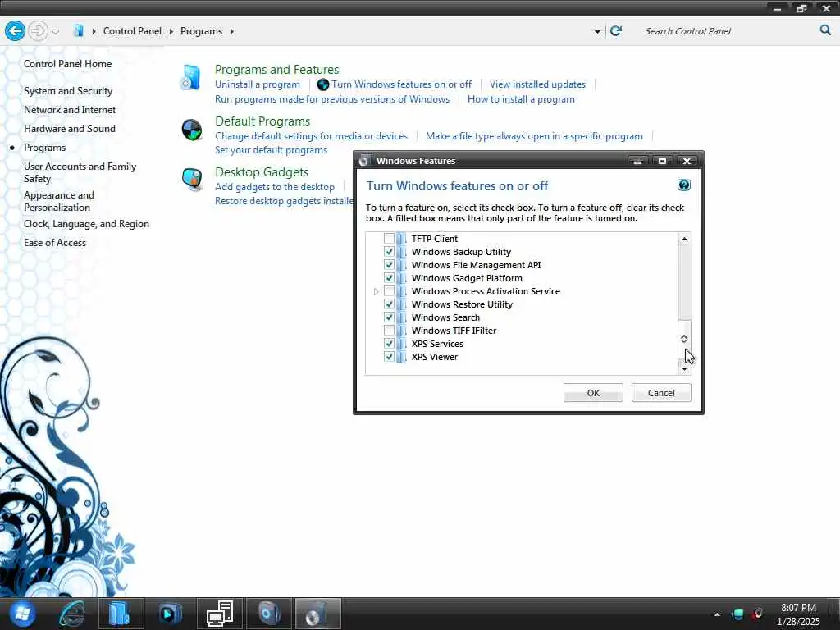Go to System and Security category

point(68,91)
